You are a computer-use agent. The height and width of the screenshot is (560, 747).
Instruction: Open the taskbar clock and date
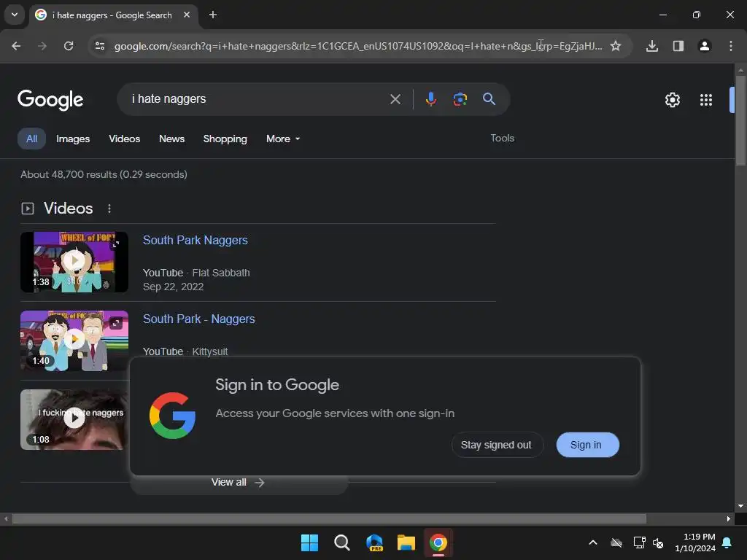tap(695, 542)
